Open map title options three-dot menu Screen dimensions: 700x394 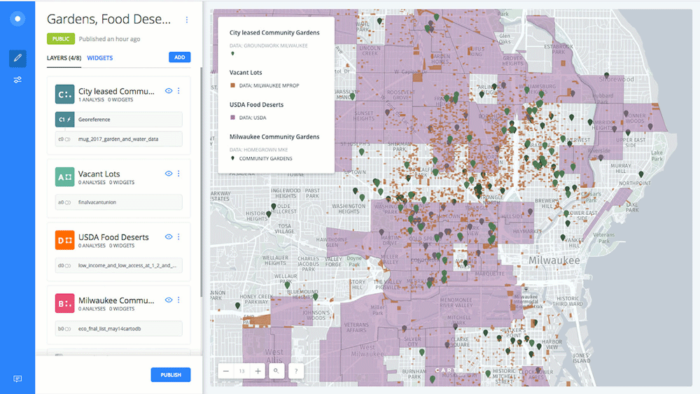pyautogui.click(x=187, y=20)
